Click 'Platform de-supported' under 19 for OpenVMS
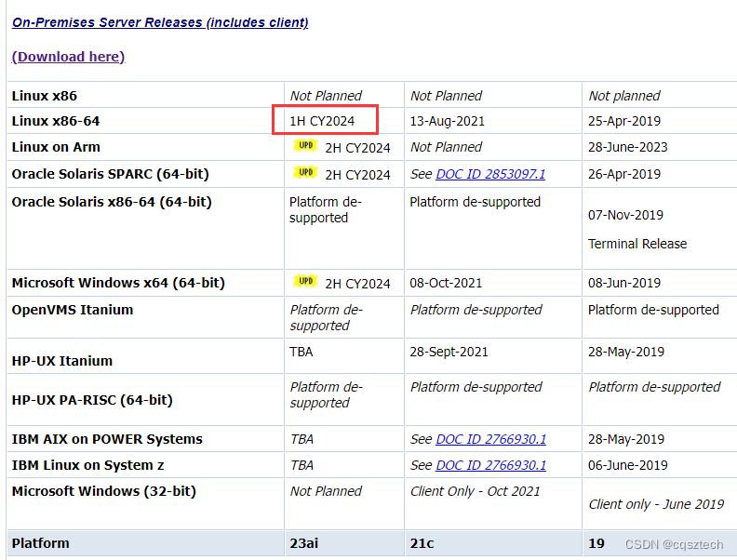The image size is (737, 560). pos(653,310)
